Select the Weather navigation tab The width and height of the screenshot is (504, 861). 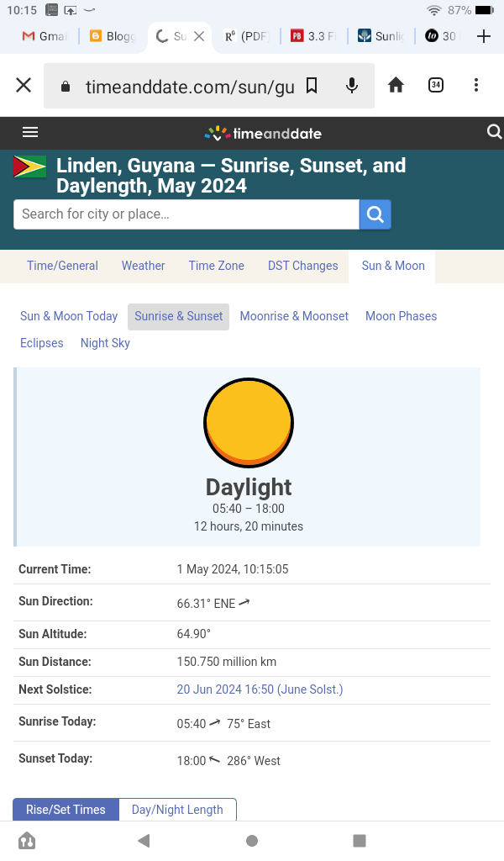143,266
